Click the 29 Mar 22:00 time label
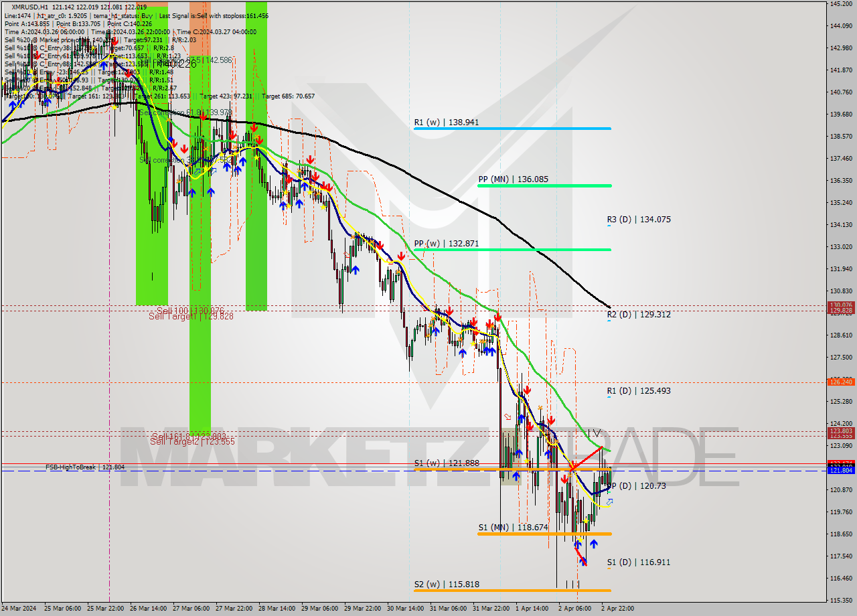The height and width of the screenshot is (616, 857). (x=362, y=609)
